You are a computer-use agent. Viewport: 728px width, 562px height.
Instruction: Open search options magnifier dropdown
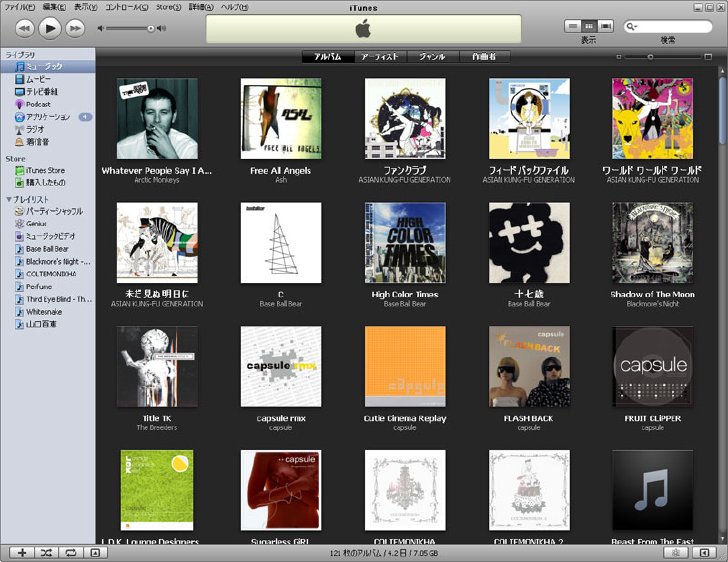coord(632,26)
